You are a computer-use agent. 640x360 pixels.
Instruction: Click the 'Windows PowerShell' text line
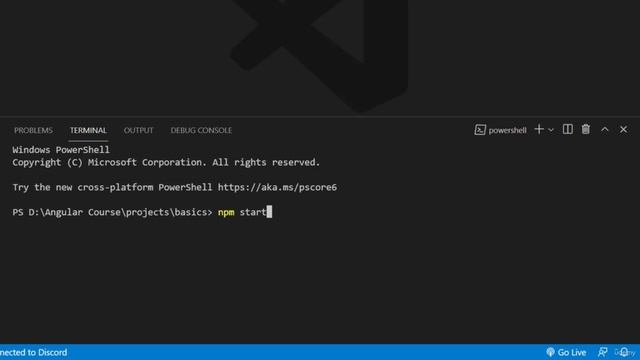pos(61,150)
